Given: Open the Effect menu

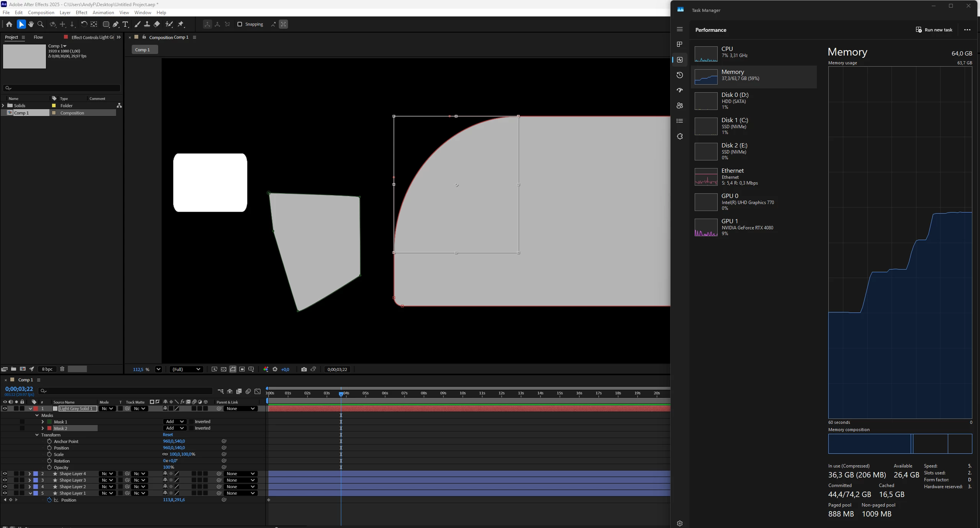Looking at the screenshot, I should (82, 12).
